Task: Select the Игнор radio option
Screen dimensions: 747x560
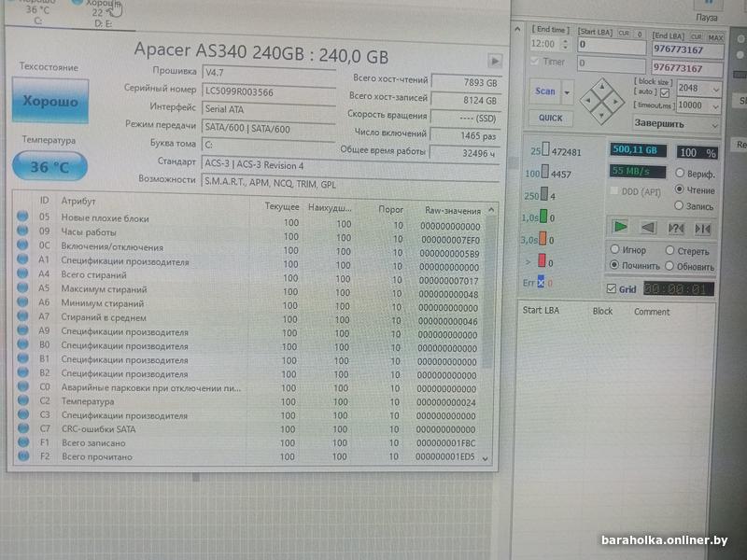Action: (615, 249)
